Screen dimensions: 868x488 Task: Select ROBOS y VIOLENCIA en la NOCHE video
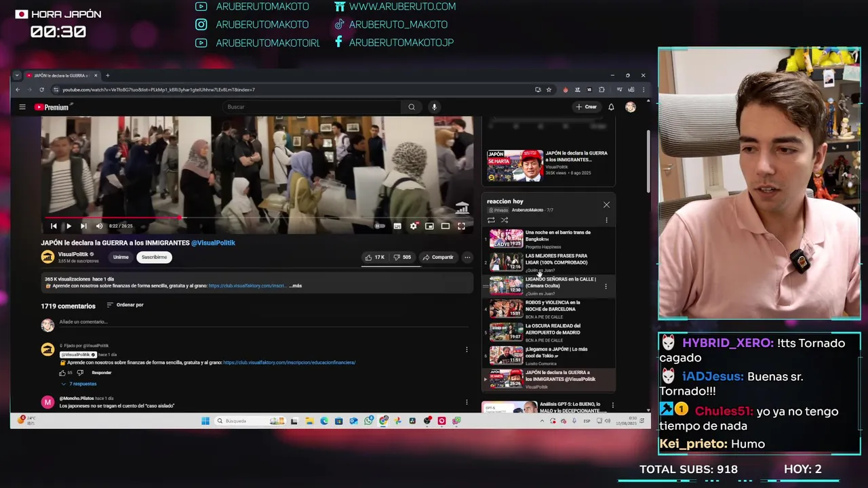(549, 309)
